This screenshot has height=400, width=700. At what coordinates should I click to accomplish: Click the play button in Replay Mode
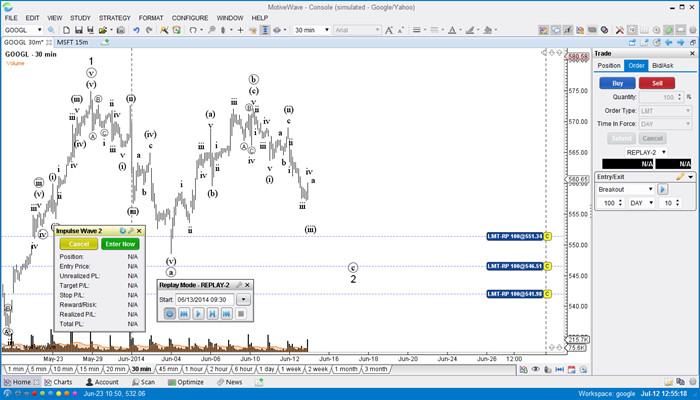pyautogui.click(x=198, y=313)
